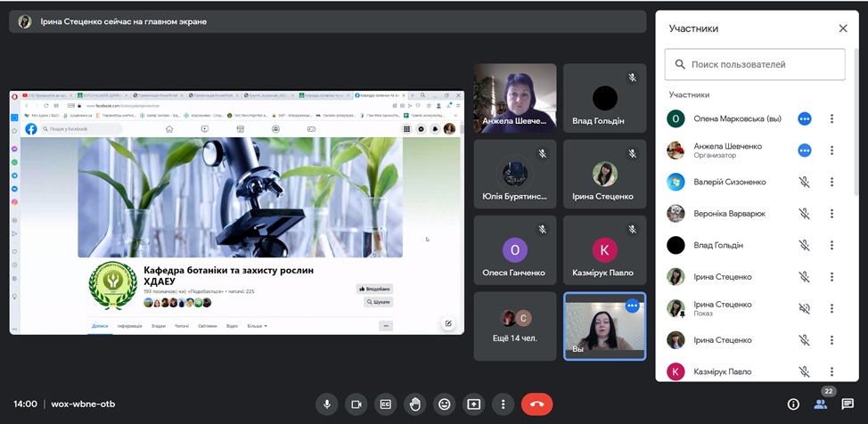Turn on closed captions

click(x=385, y=404)
